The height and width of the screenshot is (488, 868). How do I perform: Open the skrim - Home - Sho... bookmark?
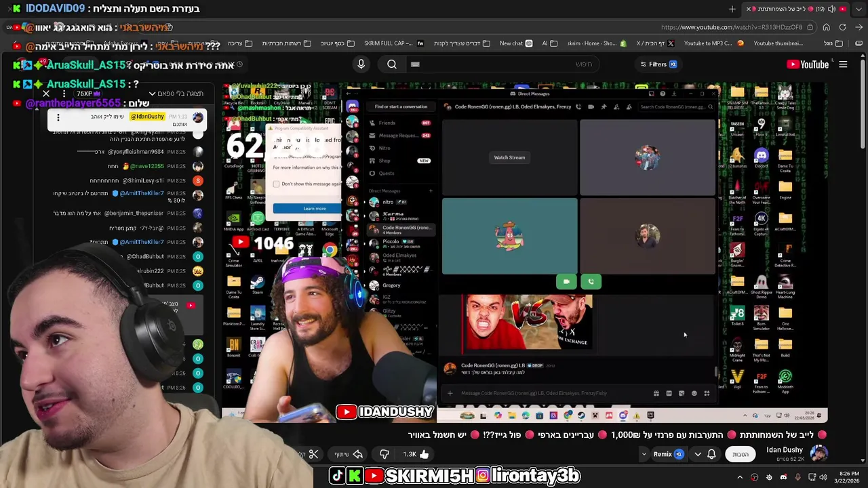point(597,43)
